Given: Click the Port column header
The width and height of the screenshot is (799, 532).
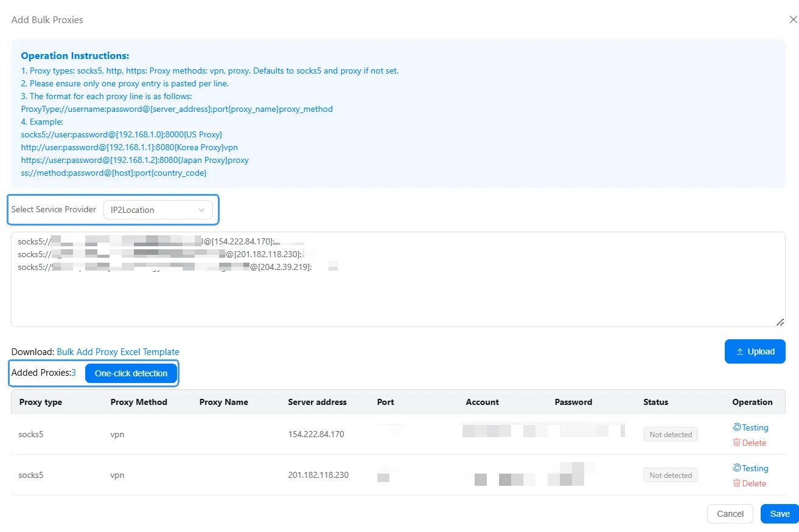Looking at the screenshot, I should 386,402.
